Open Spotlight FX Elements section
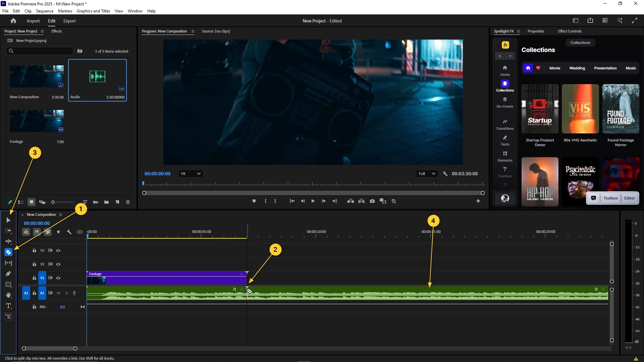The height and width of the screenshot is (362, 644). (505, 157)
